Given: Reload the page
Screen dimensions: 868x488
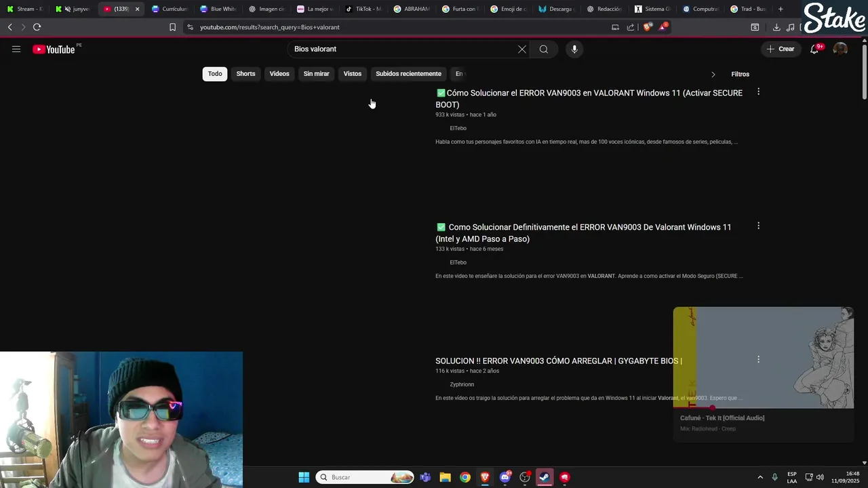Looking at the screenshot, I should pos(37,27).
